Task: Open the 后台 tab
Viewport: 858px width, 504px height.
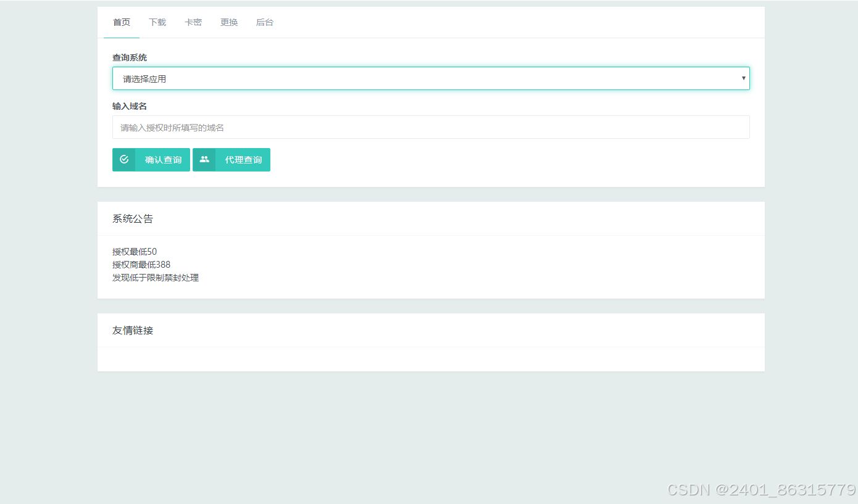Action: [x=265, y=22]
